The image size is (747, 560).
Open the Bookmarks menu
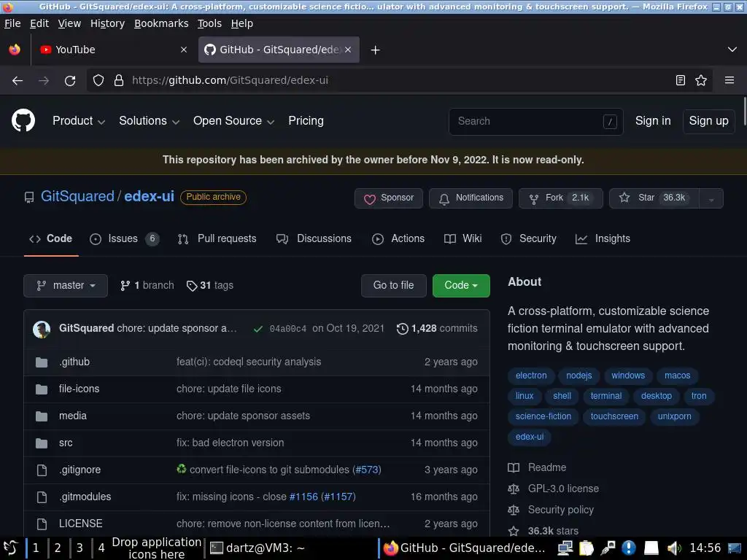[161, 23]
